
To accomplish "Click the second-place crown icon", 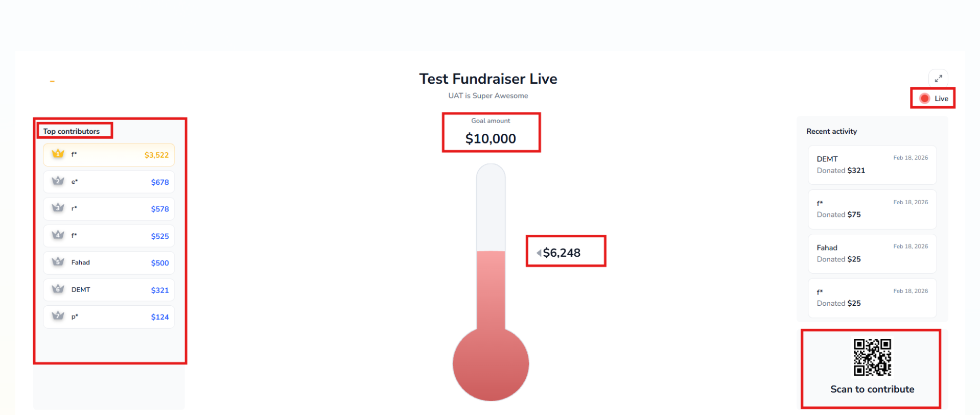I will 58,181.
